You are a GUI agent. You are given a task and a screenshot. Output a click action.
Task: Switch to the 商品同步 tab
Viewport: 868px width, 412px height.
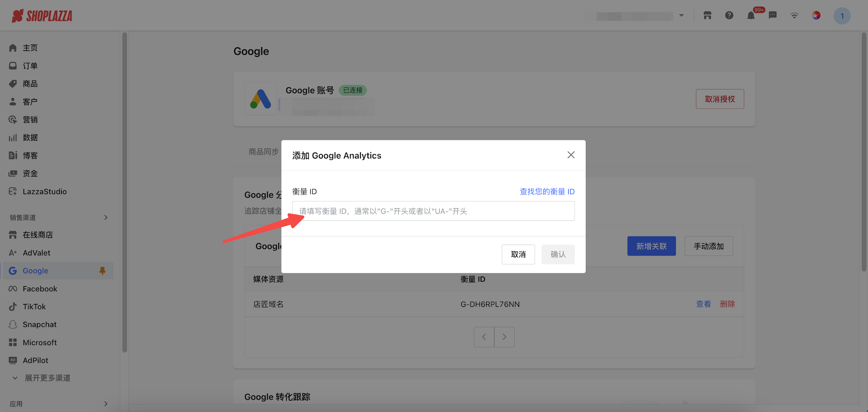point(264,152)
